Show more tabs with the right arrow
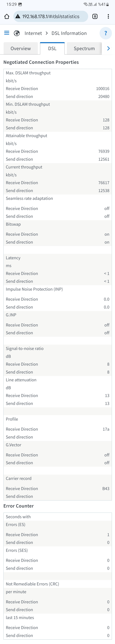Viewport: 115px width, 644px height. tap(109, 49)
